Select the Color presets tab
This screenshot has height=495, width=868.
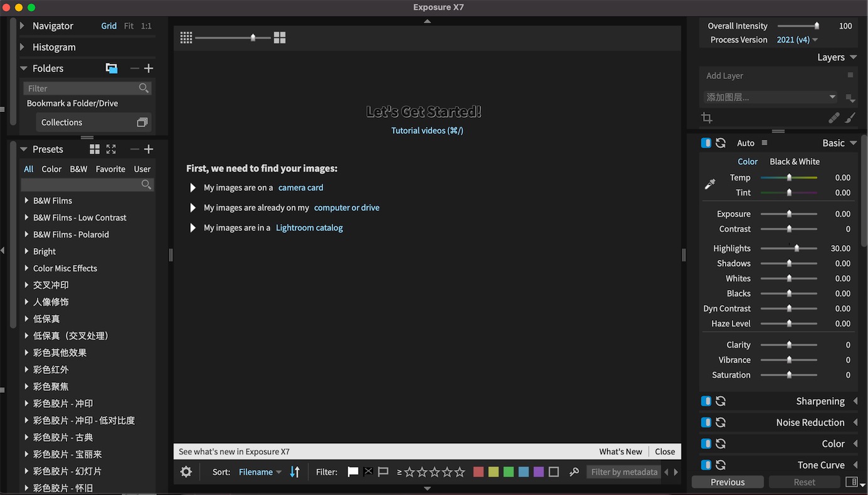[x=51, y=169]
